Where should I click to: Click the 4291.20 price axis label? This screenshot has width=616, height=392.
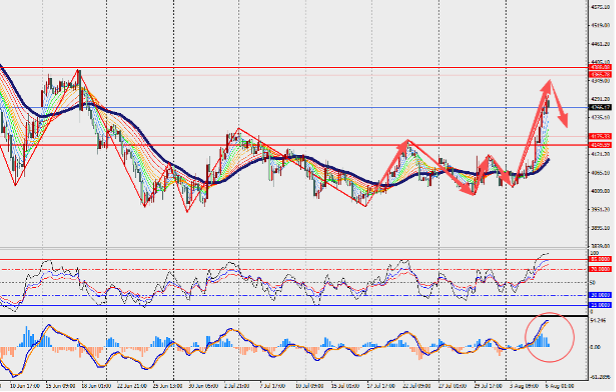[x=601, y=99]
